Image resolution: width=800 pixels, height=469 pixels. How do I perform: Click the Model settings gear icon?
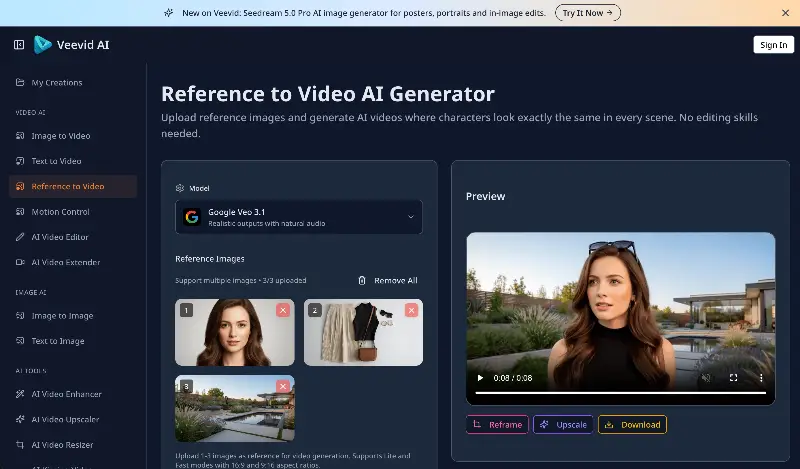(x=180, y=188)
